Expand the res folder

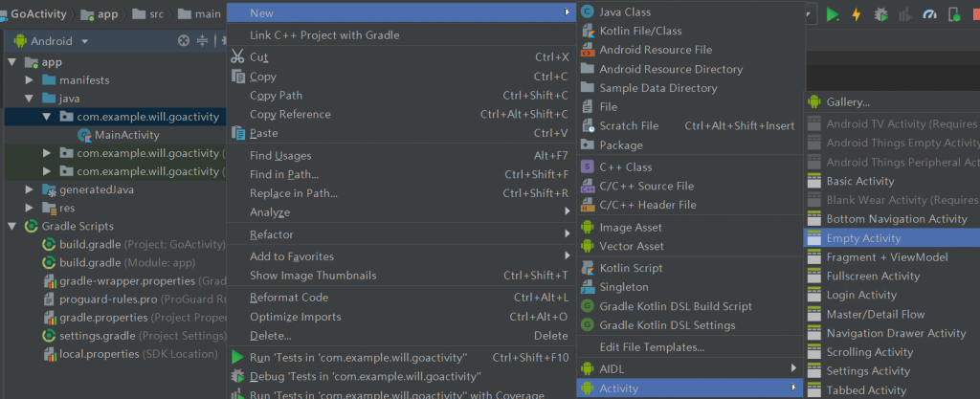click(x=29, y=208)
